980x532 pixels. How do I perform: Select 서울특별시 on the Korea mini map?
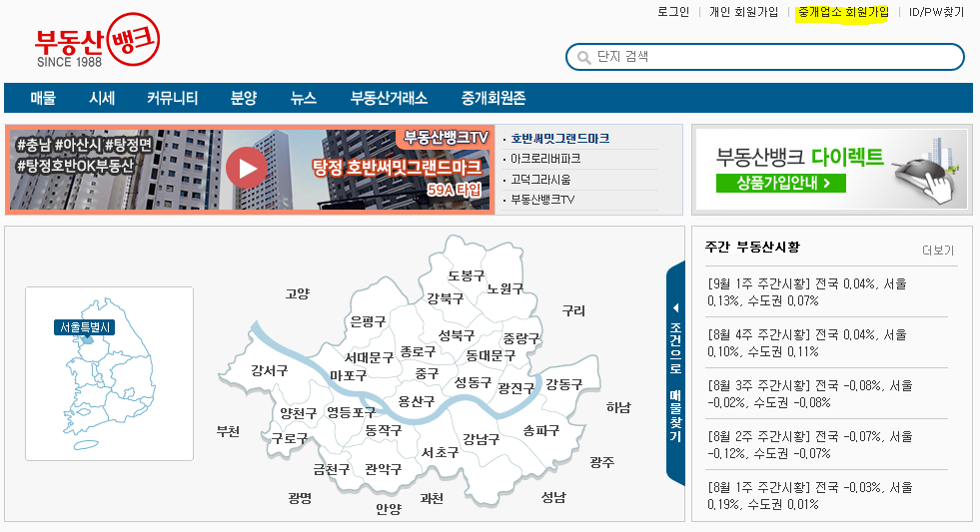click(x=84, y=327)
